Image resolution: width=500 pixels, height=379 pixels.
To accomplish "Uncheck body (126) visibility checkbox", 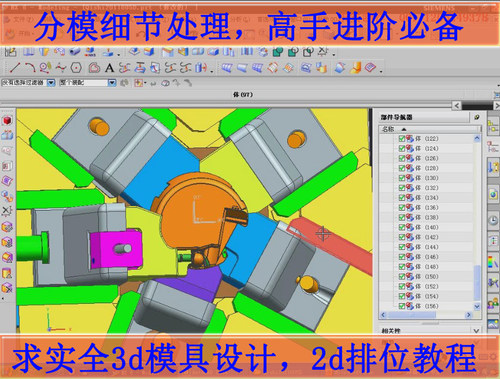I will click(x=402, y=158).
